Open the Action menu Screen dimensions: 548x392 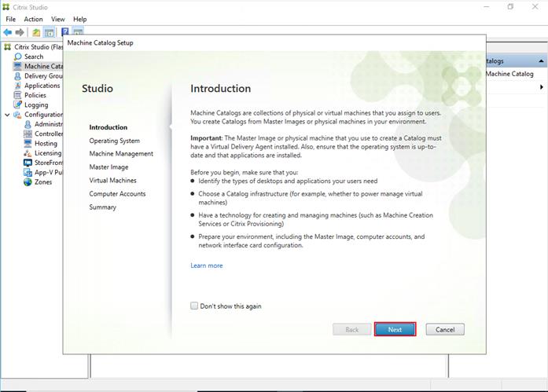tap(33, 19)
